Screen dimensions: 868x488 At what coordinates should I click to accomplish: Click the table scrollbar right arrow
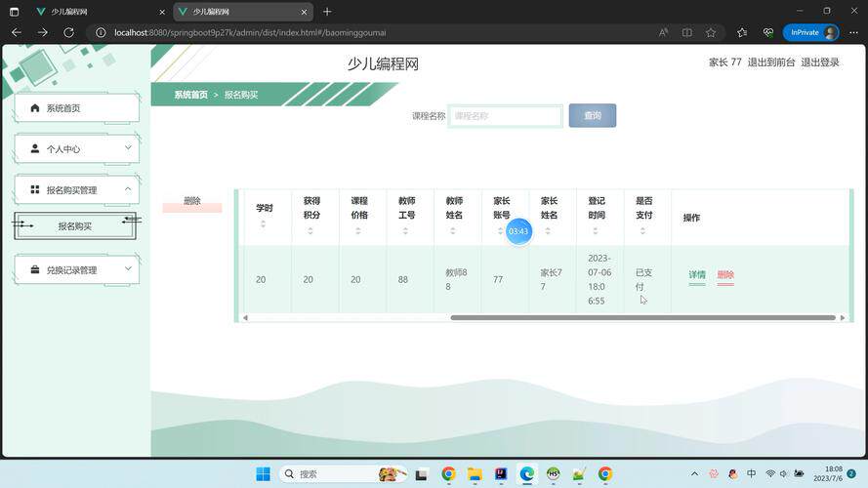click(x=843, y=317)
